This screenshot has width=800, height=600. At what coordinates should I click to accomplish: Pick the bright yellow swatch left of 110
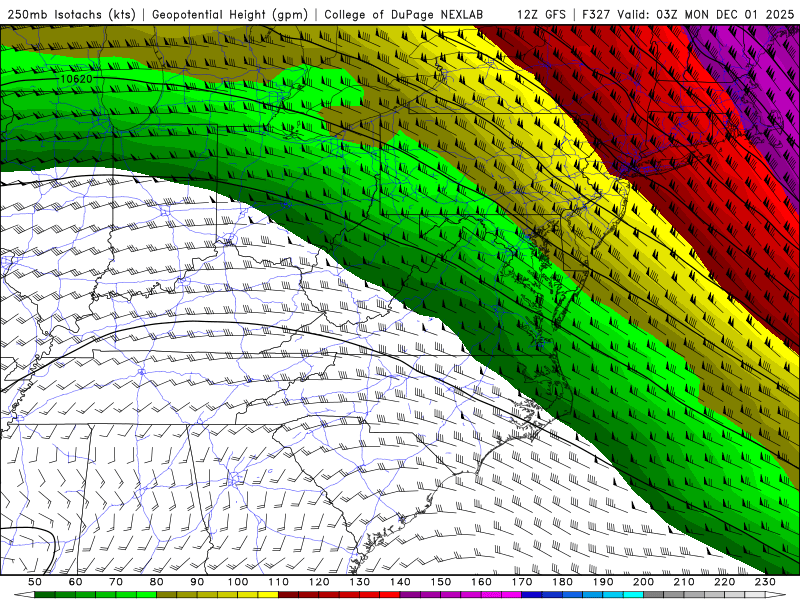point(268,594)
